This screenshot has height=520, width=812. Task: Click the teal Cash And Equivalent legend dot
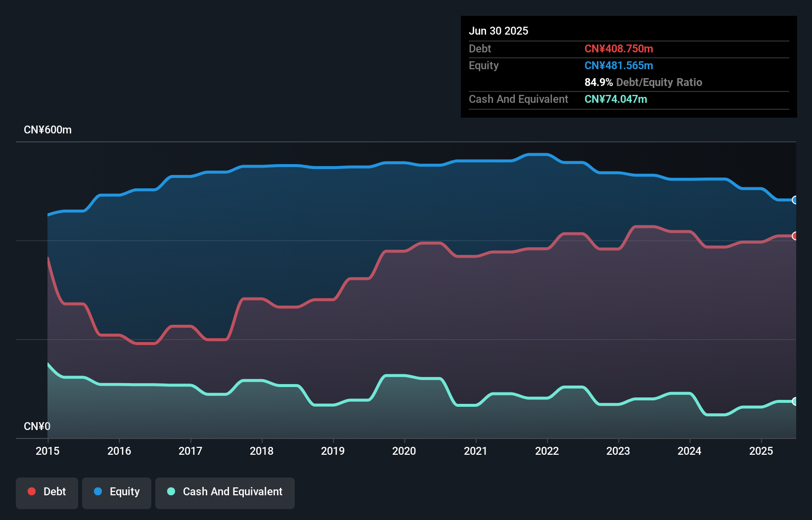(171, 491)
